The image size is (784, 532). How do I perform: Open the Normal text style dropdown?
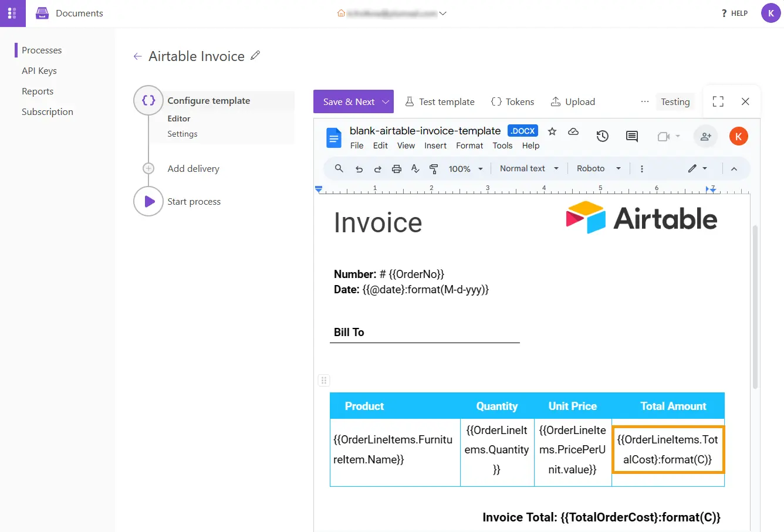[x=529, y=168]
